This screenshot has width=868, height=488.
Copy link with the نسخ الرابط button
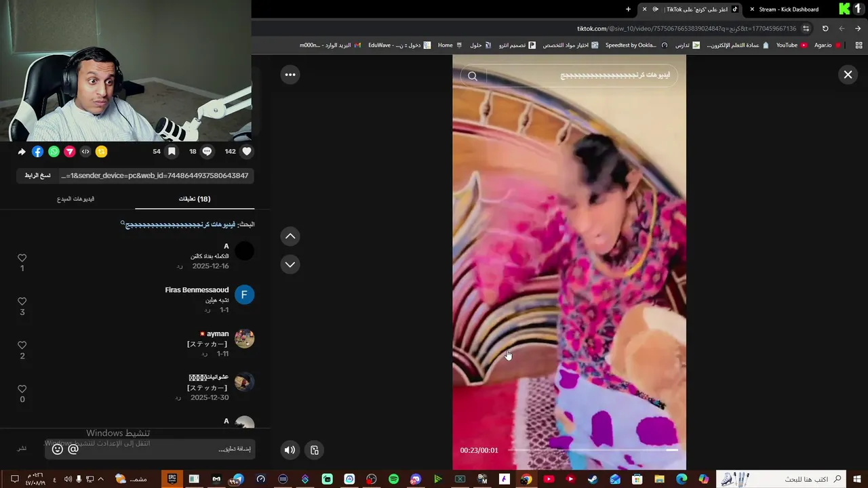(38, 176)
